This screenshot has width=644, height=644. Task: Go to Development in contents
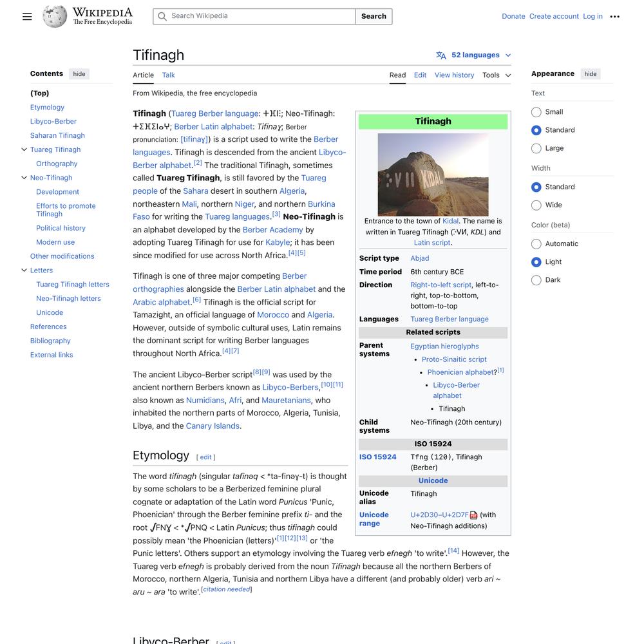point(57,192)
